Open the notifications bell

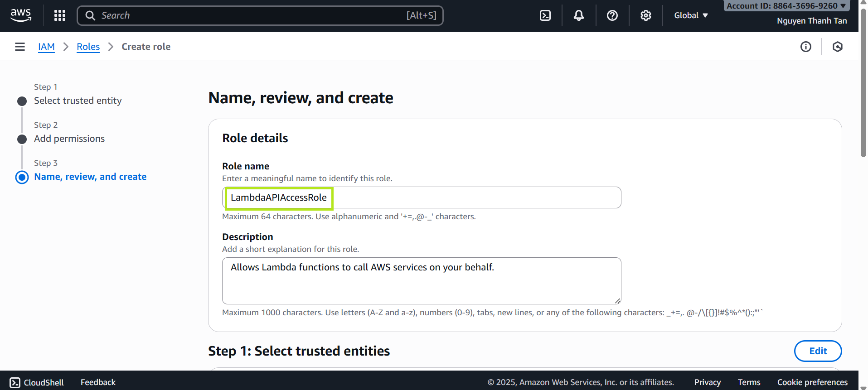point(579,15)
